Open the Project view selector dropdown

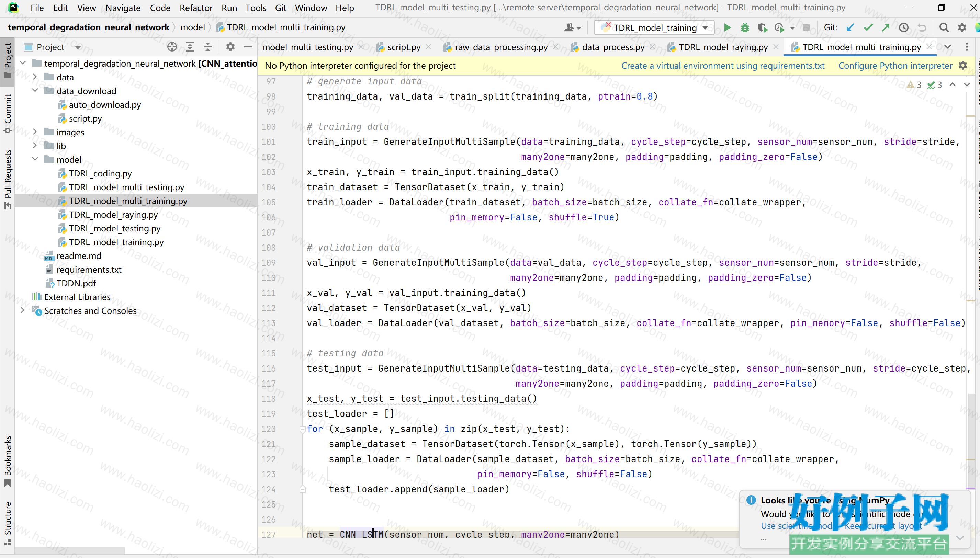point(78,47)
